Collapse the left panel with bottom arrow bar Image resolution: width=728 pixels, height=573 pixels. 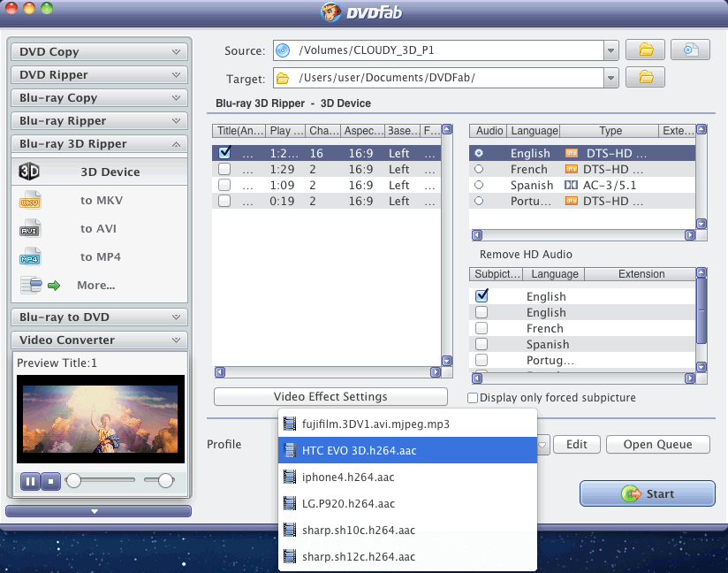pos(98,511)
